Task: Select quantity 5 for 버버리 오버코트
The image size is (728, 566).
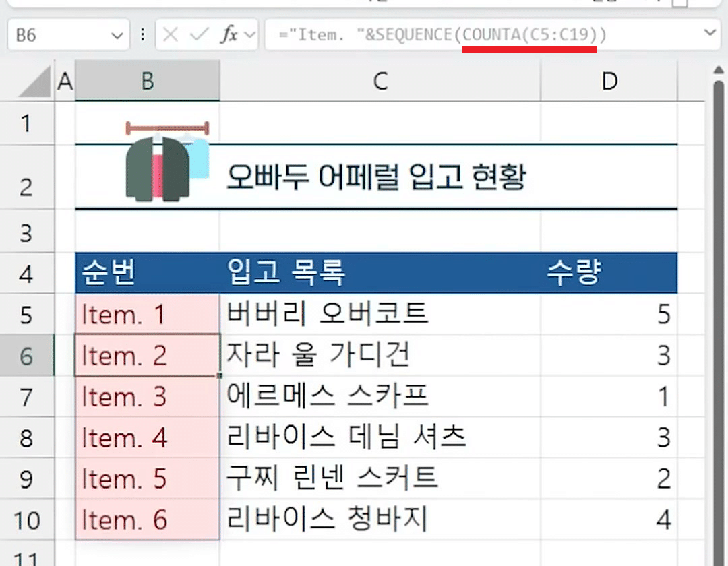Action: coord(609,314)
